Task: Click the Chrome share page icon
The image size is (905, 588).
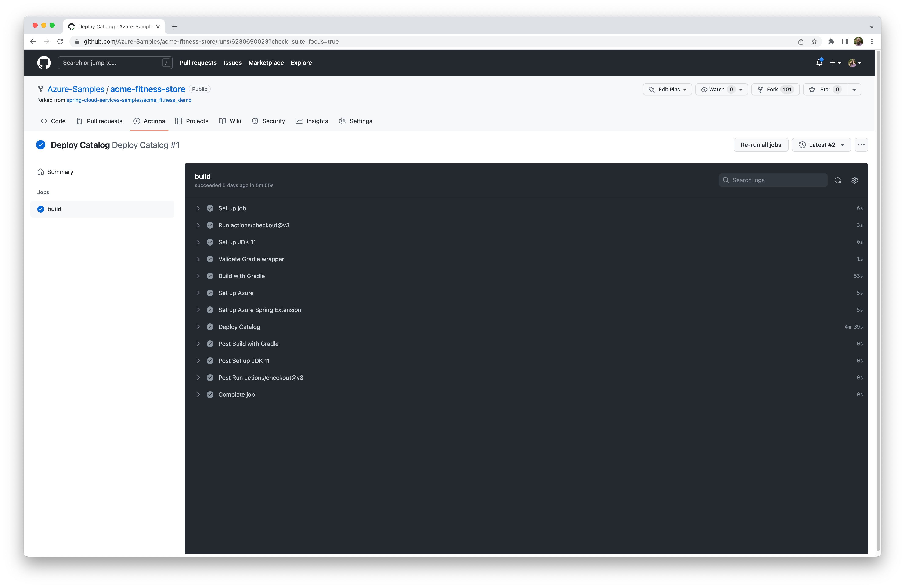Action: (800, 41)
